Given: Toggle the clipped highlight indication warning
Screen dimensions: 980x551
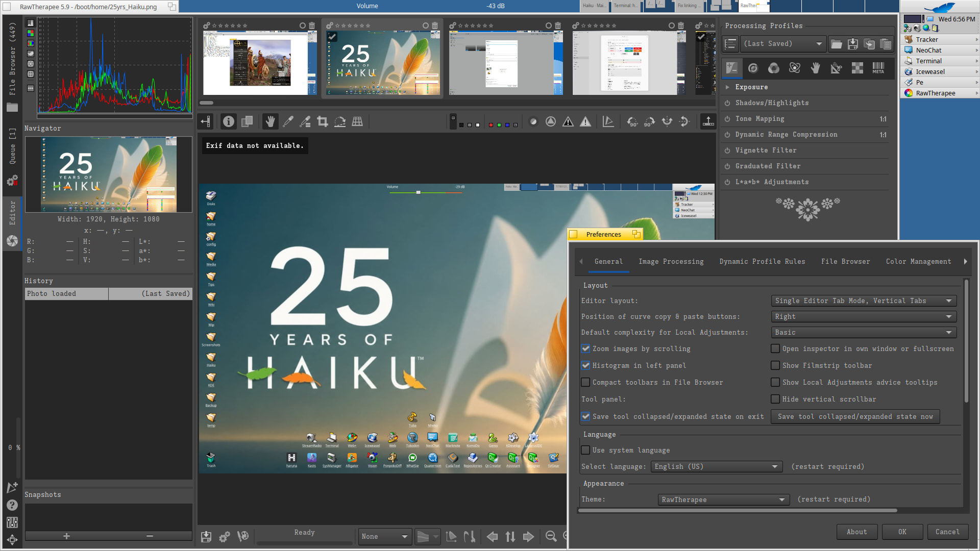Looking at the screenshot, I should coord(585,121).
